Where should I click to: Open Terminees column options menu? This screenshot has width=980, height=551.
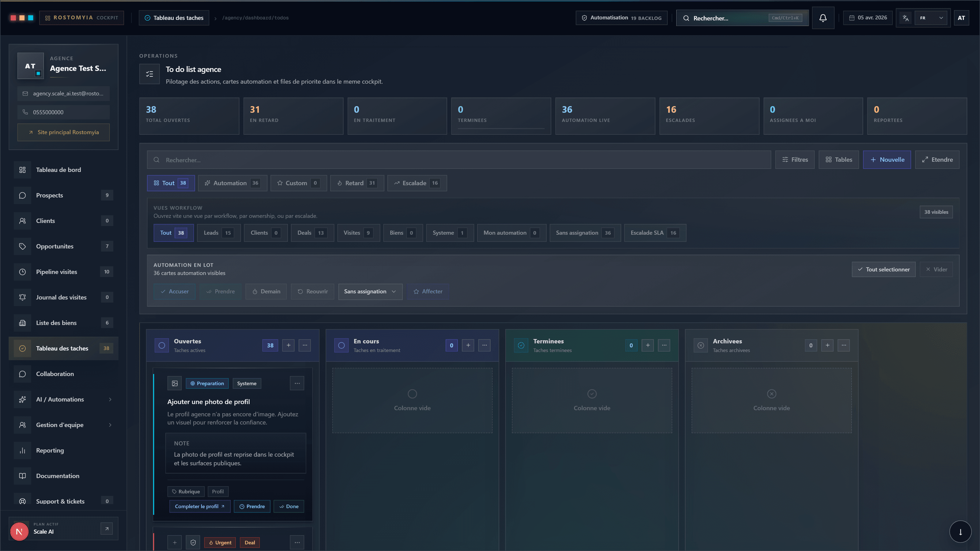point(664,345)
